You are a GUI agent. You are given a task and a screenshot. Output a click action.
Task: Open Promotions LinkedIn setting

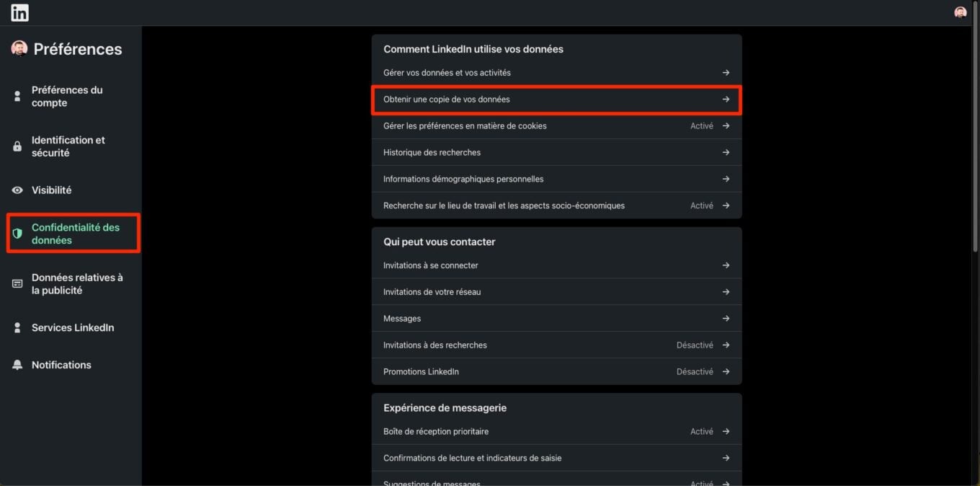point(556,372)
